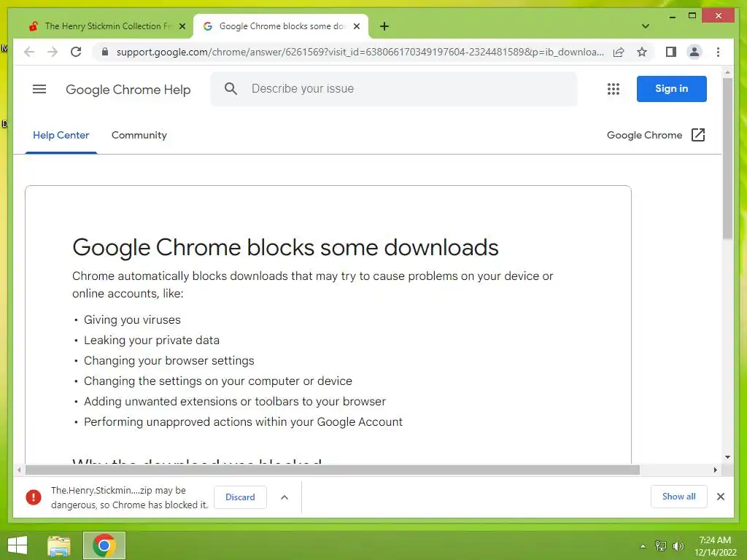Open the Chrome side panel
The height and width of the screenshot is (560, 747).
pyautogui.click(x=671, y=52)
